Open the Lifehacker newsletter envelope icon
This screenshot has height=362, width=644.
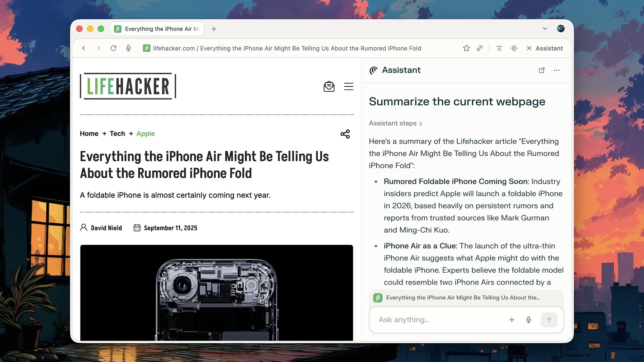pyautogui.click(x=329, y=86)
